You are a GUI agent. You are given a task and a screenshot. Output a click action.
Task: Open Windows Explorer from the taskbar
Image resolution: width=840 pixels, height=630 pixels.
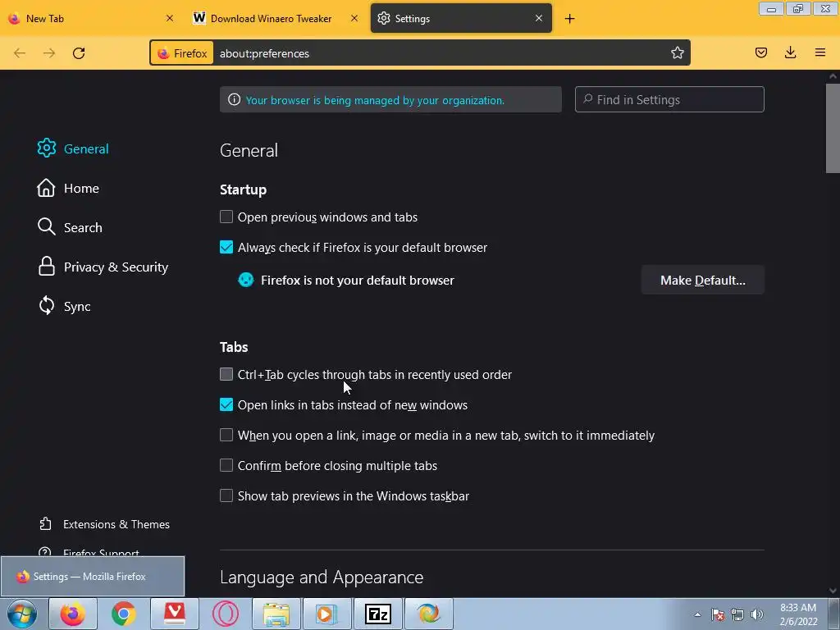[x=276, y=614]
